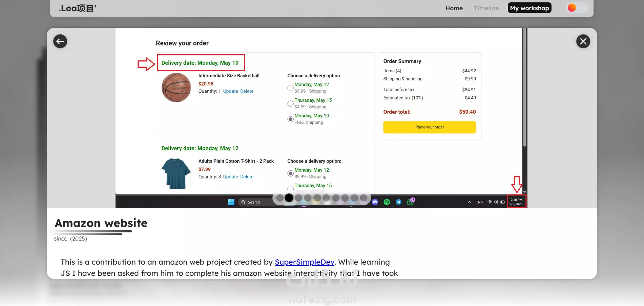
Task: Toggle the orange theme switch
Action: point(577,8)
